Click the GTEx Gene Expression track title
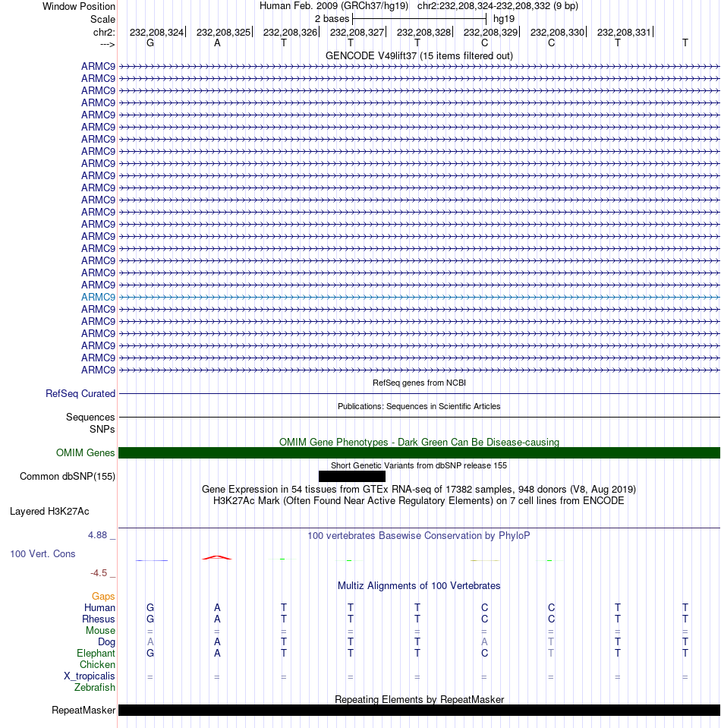 [x=419, y=490]
